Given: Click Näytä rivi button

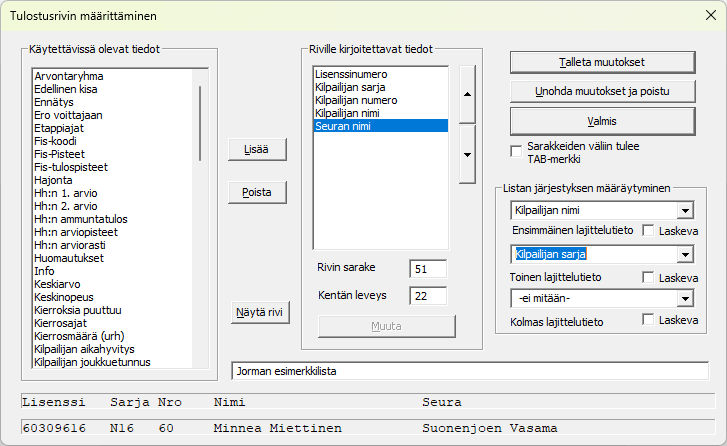Looking at the screenshot, I should (258, 312).
